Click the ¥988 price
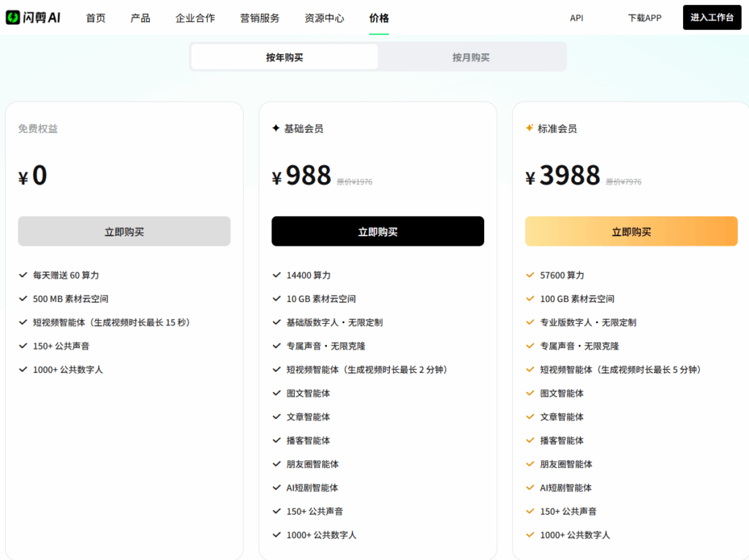 tap(301, 175)
